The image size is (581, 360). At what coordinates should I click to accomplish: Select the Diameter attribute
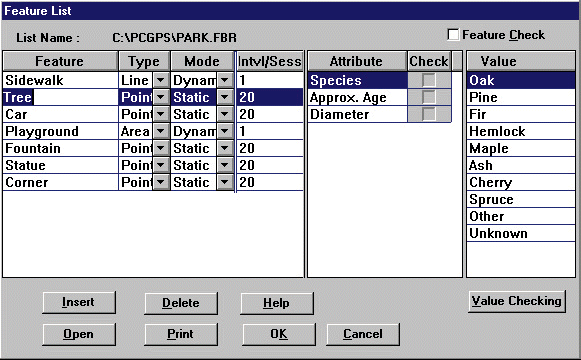tap(358, 114)
